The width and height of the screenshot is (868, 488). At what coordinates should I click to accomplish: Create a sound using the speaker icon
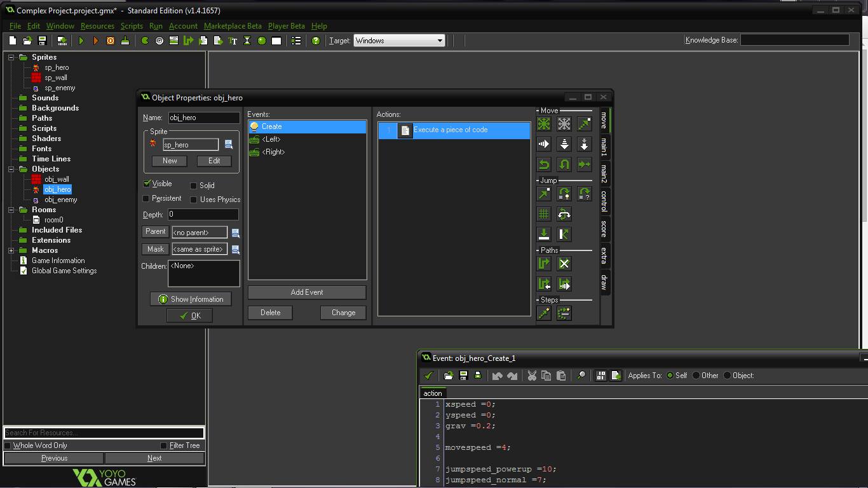click(x=159, y=41)
